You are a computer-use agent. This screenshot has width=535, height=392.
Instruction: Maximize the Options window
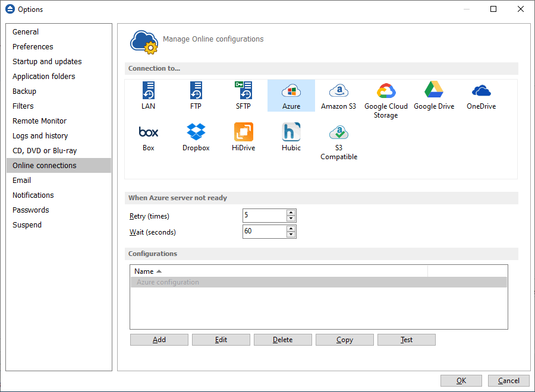(x=493, y=9)
